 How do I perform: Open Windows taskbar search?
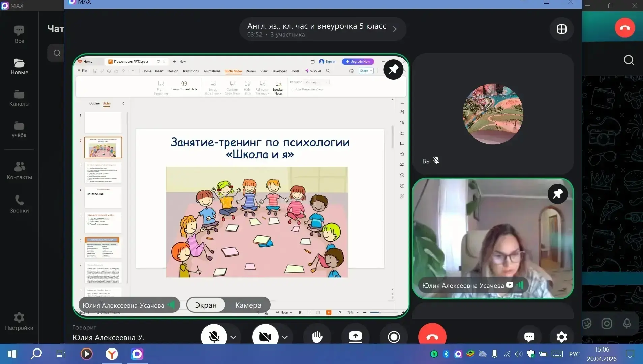36,354
